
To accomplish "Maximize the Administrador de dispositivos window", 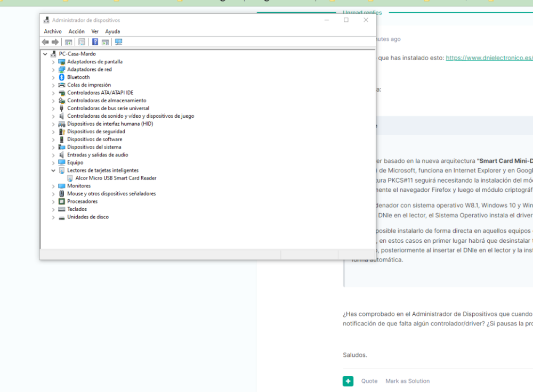I will click(x=346, y=20).
